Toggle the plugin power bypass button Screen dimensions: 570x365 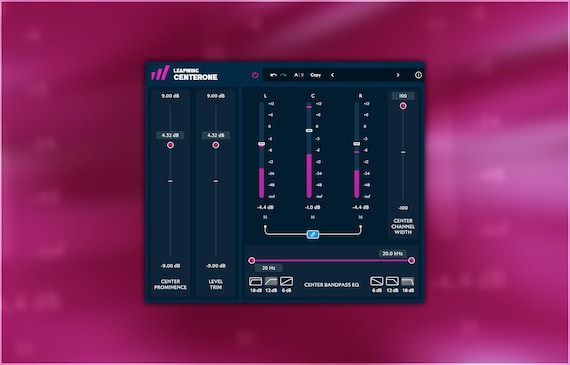point(255,75)
